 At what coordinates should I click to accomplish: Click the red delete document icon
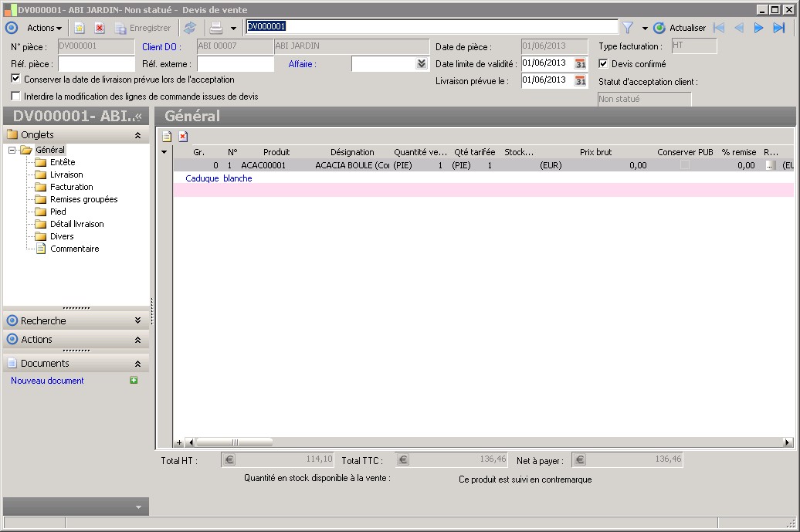100,28
